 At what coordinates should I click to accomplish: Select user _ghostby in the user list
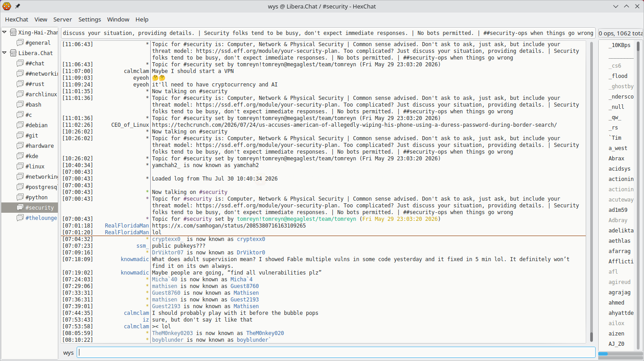click(x=621, y=86)
